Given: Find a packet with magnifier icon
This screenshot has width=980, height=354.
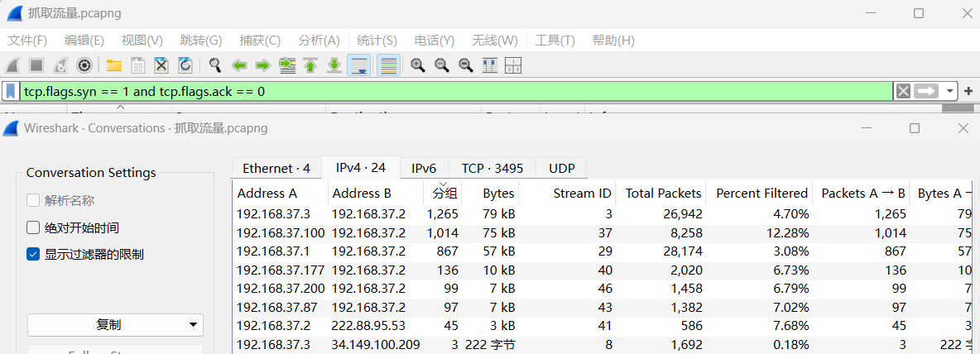Looking at the screenshot, I should coord(215,65).
